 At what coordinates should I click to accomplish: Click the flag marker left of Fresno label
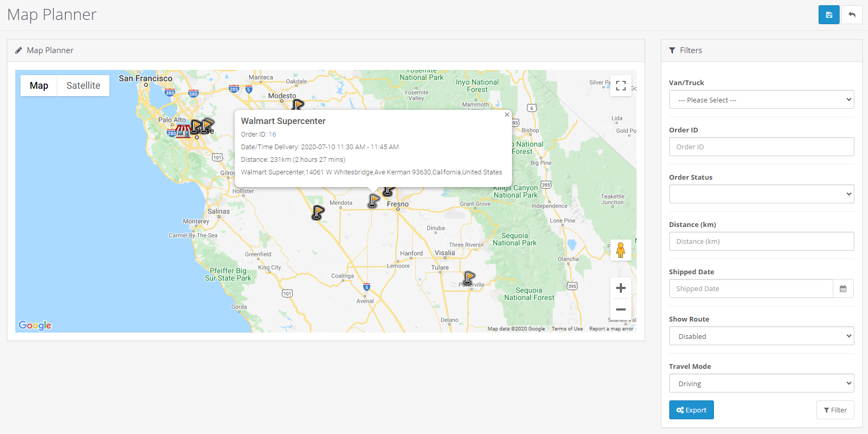(x=373, y=201)
